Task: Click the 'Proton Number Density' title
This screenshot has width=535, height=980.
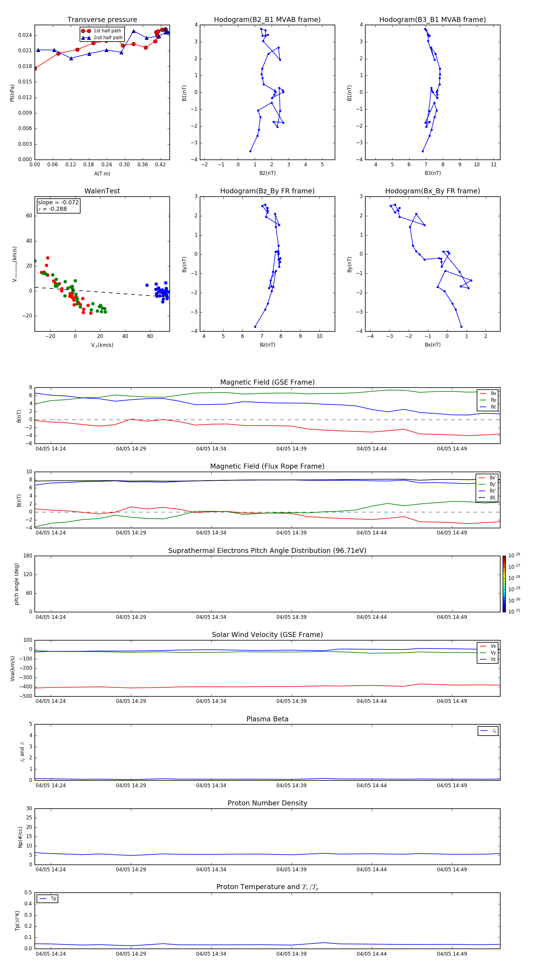Action: pos(267,803)
